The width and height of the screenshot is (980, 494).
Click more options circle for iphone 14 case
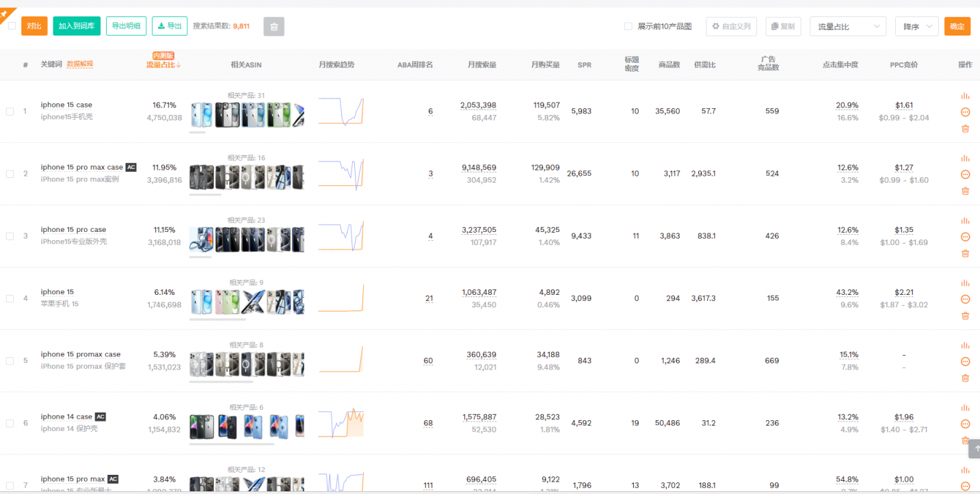coord(965,424)
